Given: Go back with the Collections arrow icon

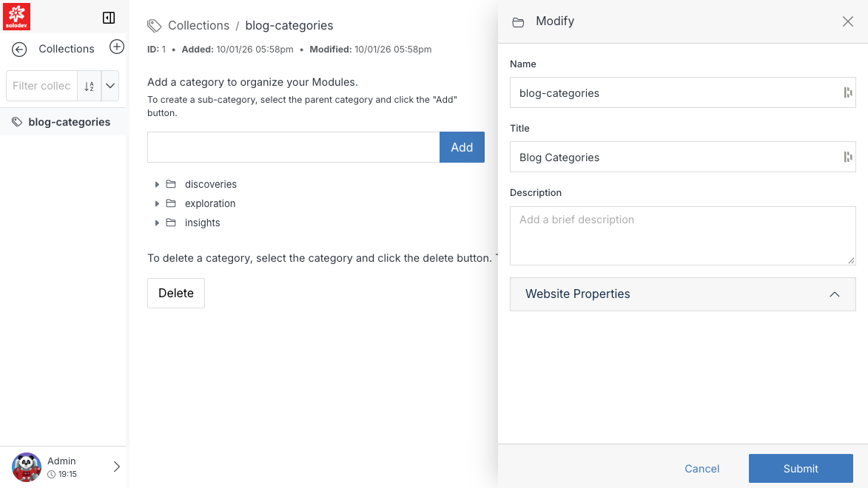Looking at the screenshot, I should 19,50.
